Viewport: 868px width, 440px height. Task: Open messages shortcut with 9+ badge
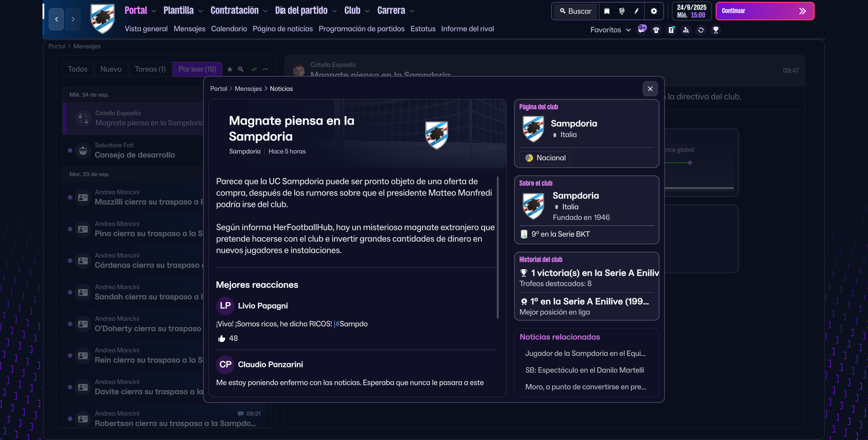(642, 30)
